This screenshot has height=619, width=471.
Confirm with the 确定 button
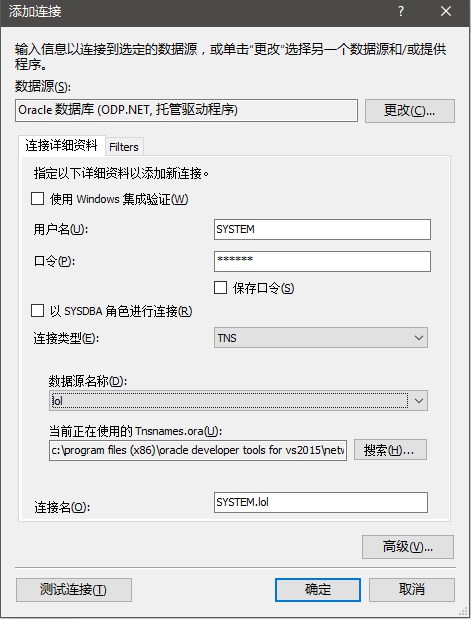click(318, 590)
